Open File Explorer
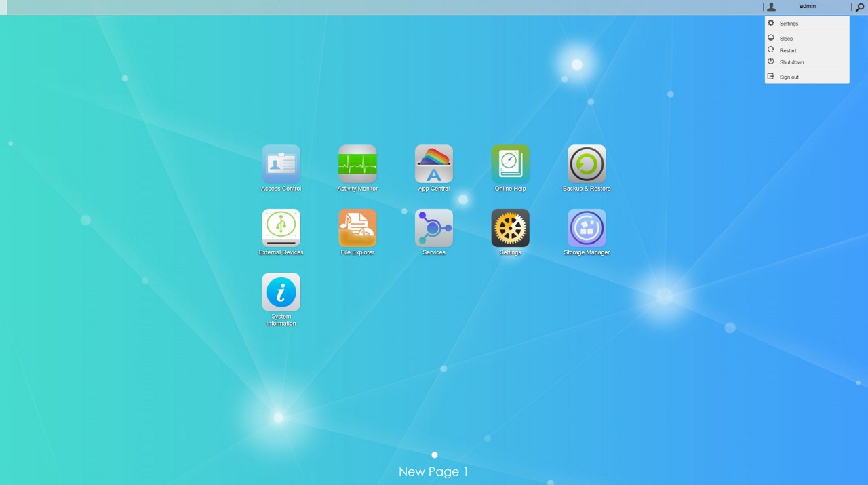The image size is (868, 485). pos(357,228)
